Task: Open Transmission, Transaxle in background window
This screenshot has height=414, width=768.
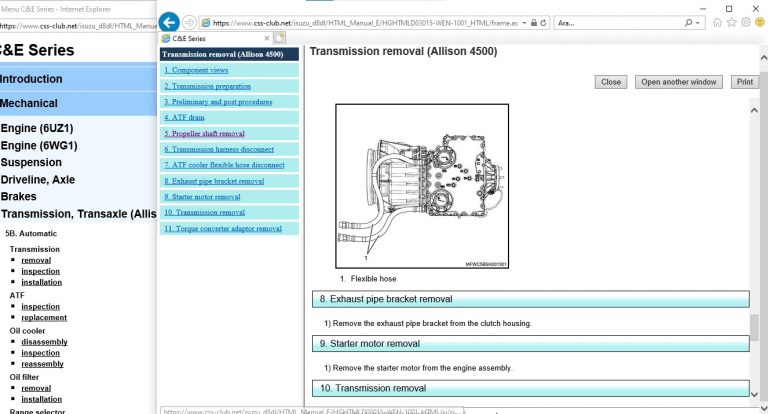Action: coord(78,214)
